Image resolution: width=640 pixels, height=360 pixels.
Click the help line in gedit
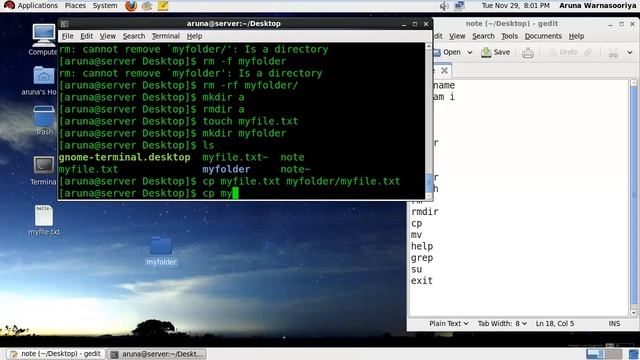(422, 247)
